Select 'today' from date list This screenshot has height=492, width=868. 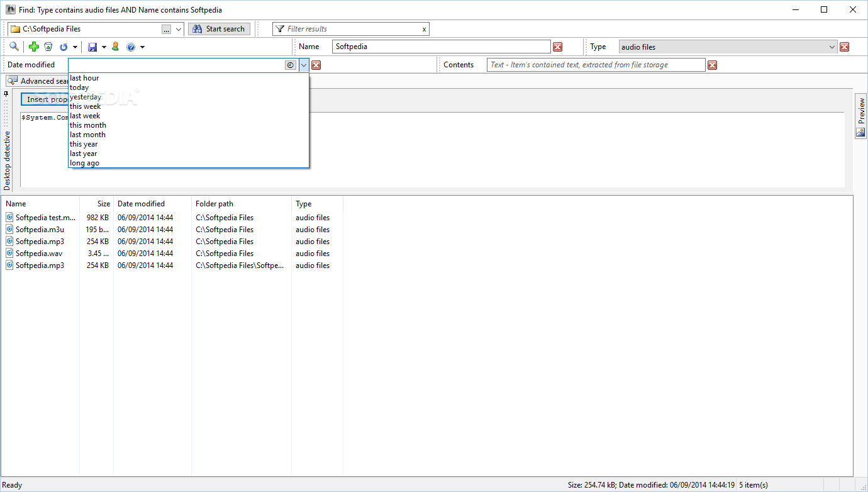click(189, 87)
